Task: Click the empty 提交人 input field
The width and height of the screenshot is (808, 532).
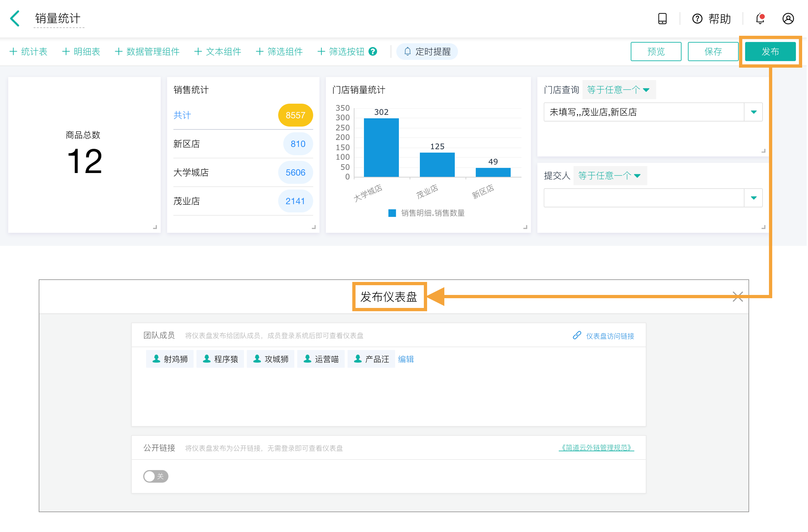Action: (x=645, y=198)
